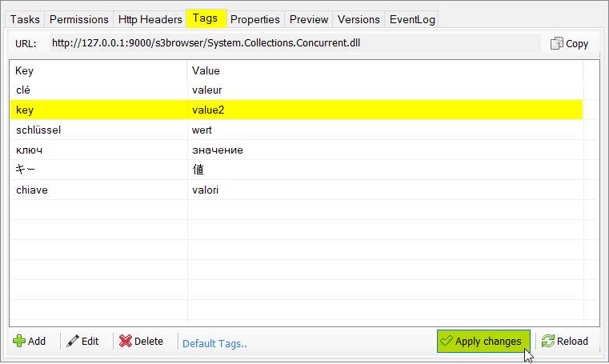
Task: Click the Add button label
Action: [x=37, y=341]
